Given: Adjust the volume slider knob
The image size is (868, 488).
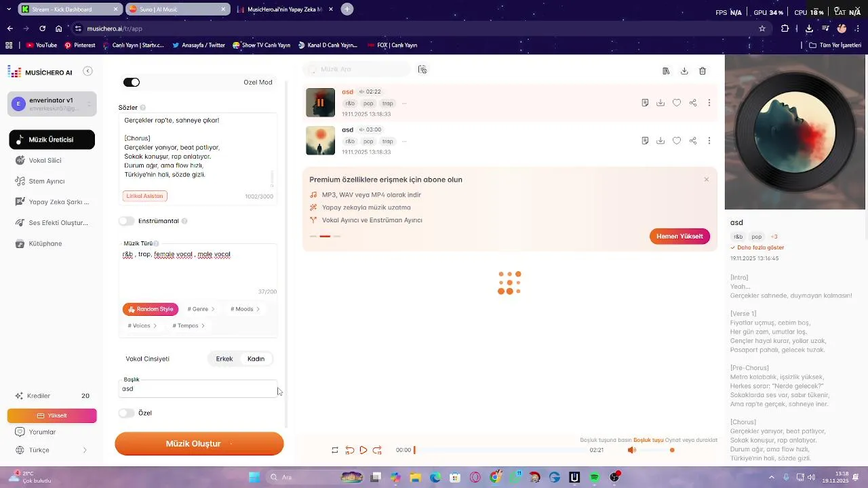Looking at the screenshot, I should point(672,450).
